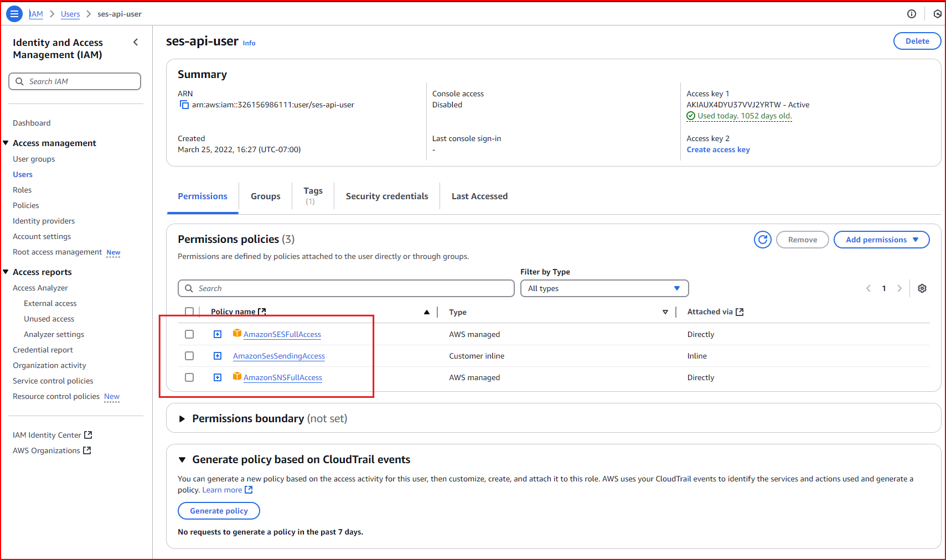
Task: Open the hamburger navigation menu
Action: point(14,14)
